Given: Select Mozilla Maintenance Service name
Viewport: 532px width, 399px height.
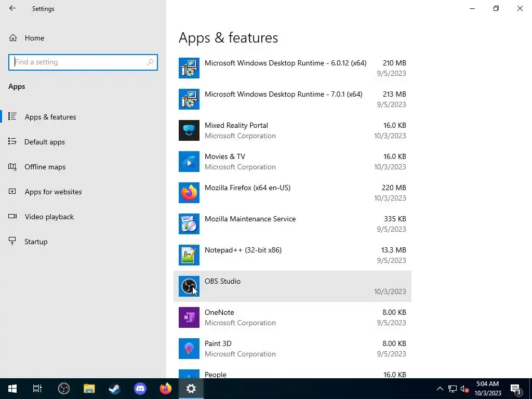Looking at the screenshot, I should point(250,219).
